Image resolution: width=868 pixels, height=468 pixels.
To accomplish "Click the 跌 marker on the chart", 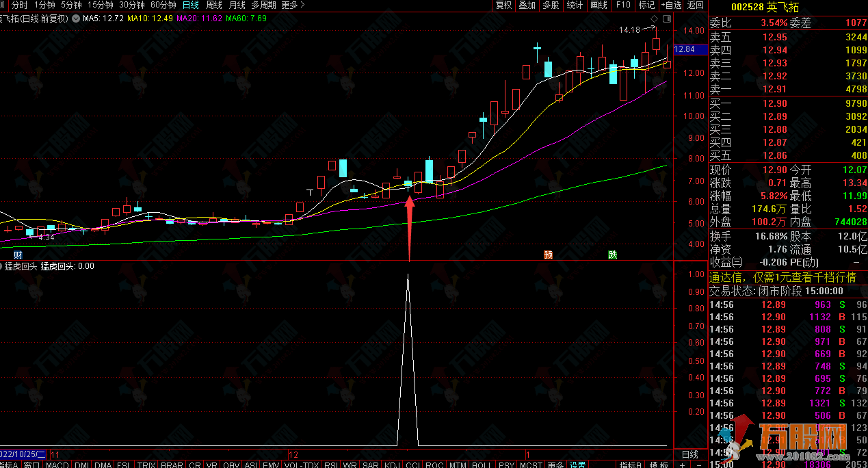I will (613, 255).
